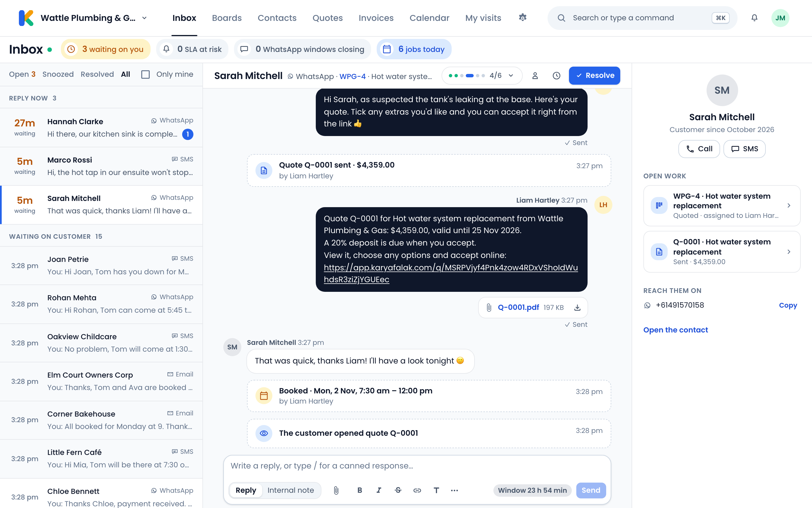Image resolution: width=812 pixels, height=508 pixels.
Task: Attach a file with paperclip icon
Action: (x=336, y=490)
